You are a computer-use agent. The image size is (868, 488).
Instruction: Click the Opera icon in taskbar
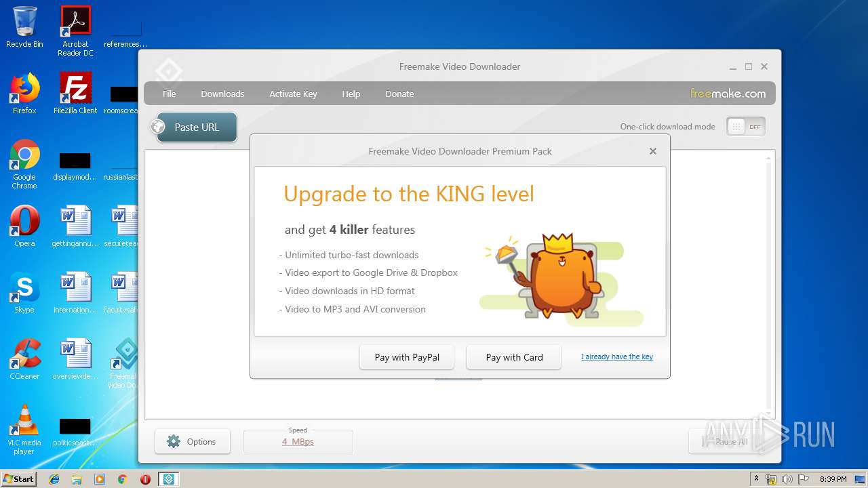pos(145,479)
